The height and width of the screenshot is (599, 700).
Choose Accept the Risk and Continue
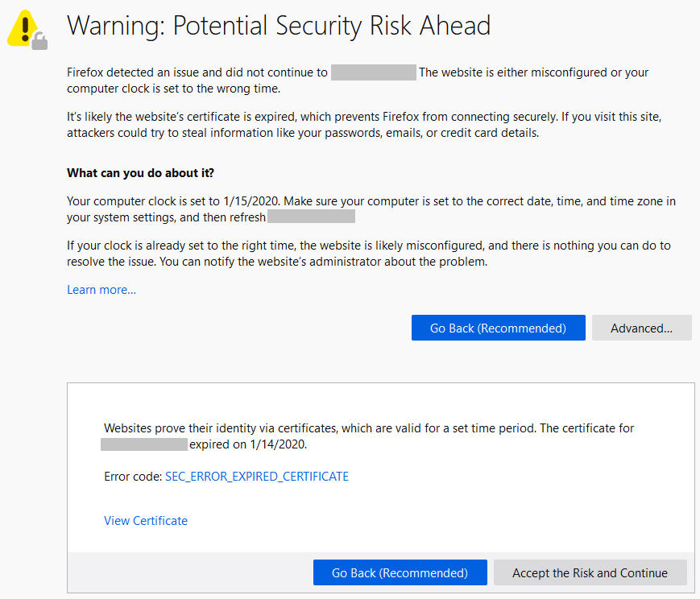pyautogui.click(x=590, y=573)
